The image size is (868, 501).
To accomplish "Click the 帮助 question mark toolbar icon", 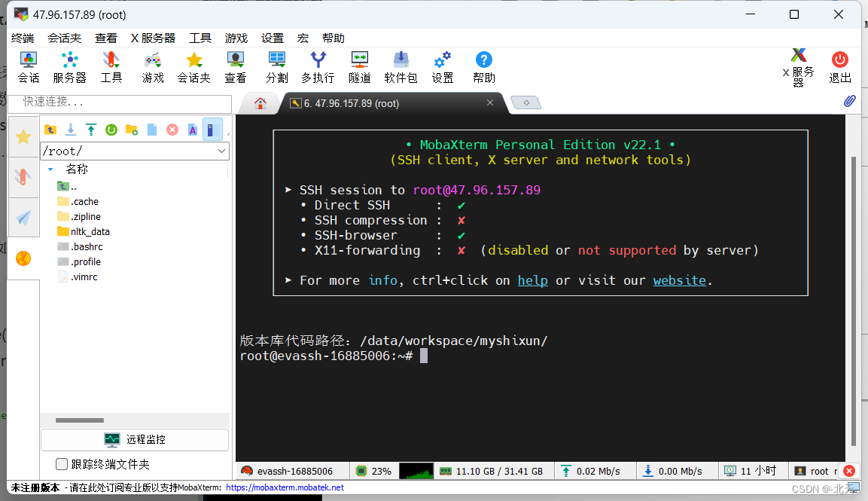I will point(484,67).
